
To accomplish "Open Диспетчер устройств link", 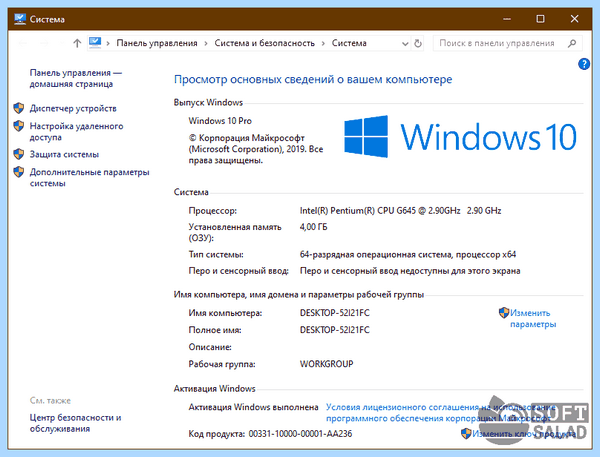I will [73, 108].
